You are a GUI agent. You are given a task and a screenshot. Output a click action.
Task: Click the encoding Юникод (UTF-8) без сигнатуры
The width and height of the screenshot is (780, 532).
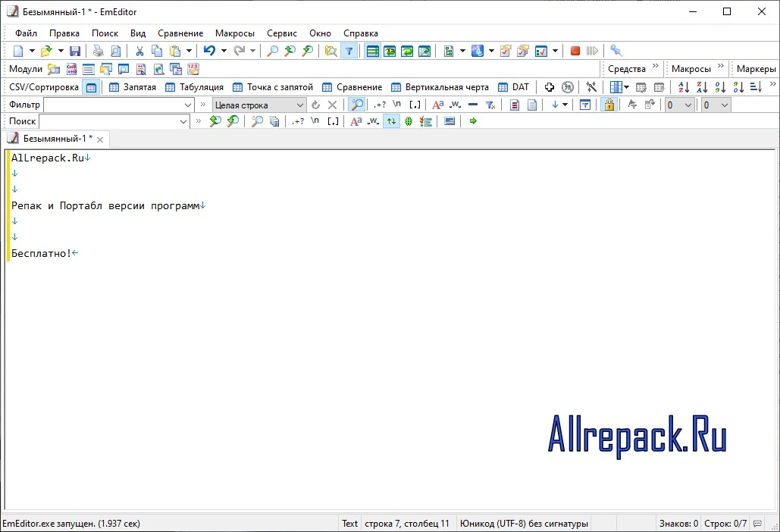524,524
